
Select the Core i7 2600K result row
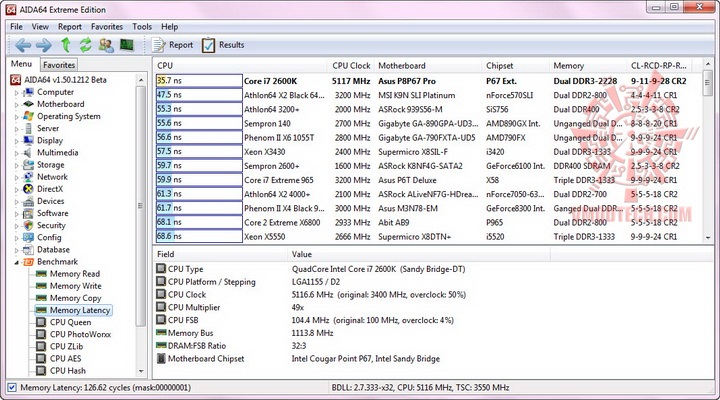pyautogui.click(x=428, y=81)
